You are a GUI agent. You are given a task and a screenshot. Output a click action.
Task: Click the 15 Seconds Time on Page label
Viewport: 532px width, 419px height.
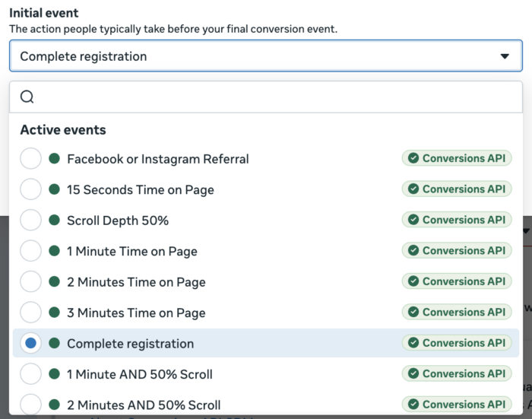tap(141, 190)
